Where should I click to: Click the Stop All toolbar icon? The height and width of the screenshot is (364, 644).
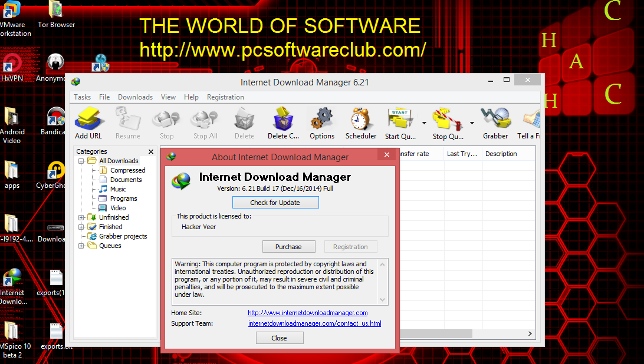pyautogui.click(x=205, y=123)
